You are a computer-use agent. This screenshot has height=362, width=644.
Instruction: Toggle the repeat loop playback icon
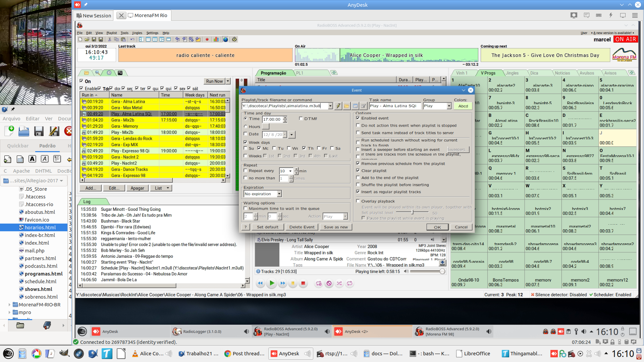click(350, 283)
